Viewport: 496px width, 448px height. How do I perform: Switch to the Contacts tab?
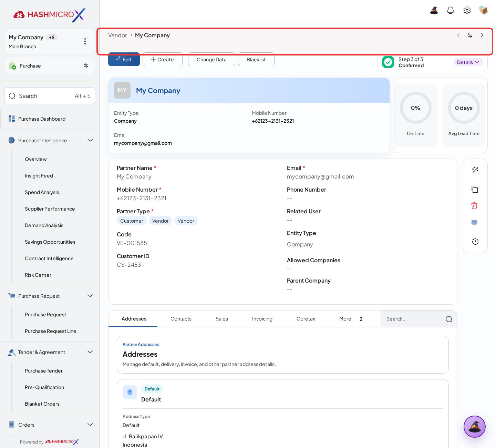[x=181, y=319]
